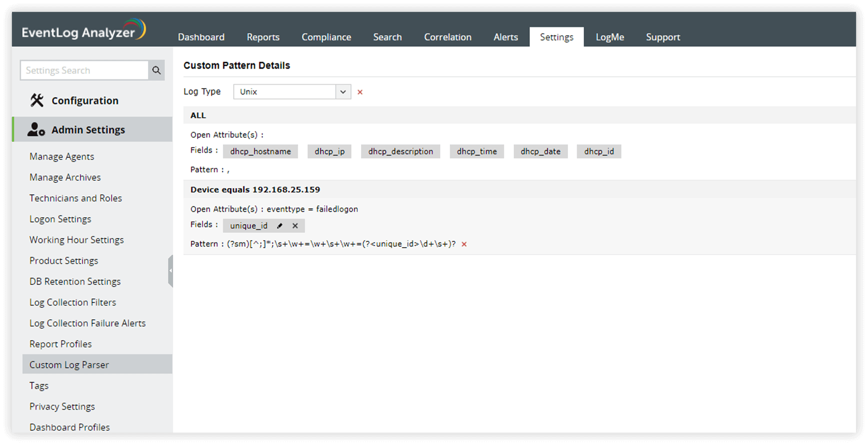The image size is (868, 445).
Task: Open Manage Agents in the sidebar
Action: point(62,157)
